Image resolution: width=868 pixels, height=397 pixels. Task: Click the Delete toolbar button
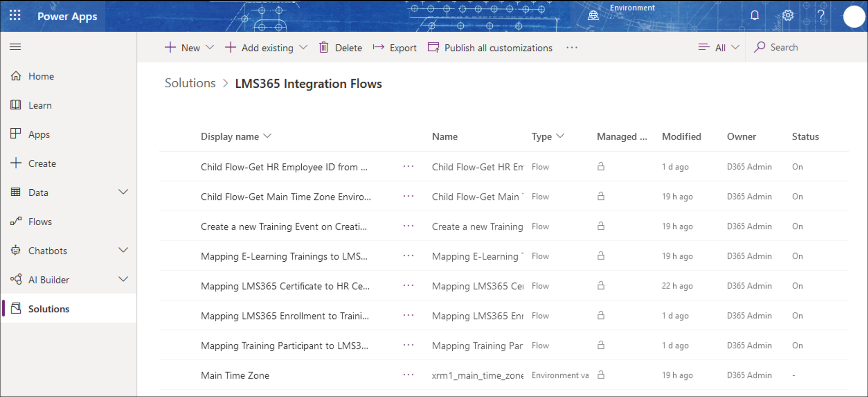(341, 48)
